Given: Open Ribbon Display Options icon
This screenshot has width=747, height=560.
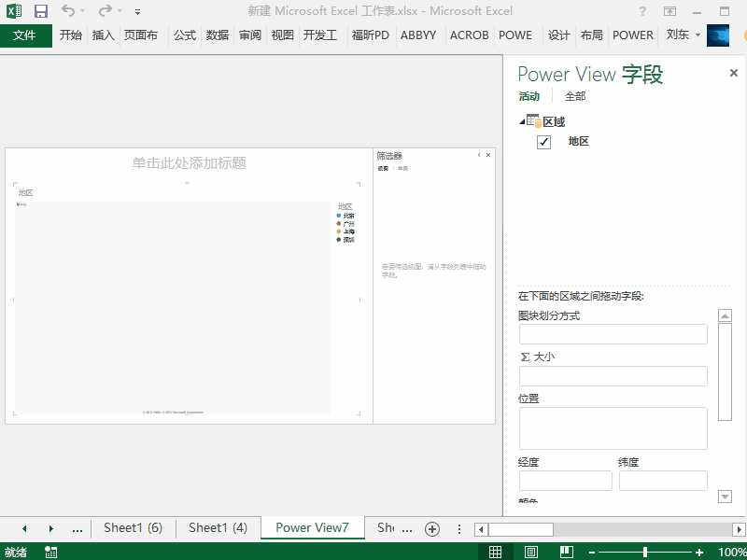Looking at the screenshot, I should point(669,11).
